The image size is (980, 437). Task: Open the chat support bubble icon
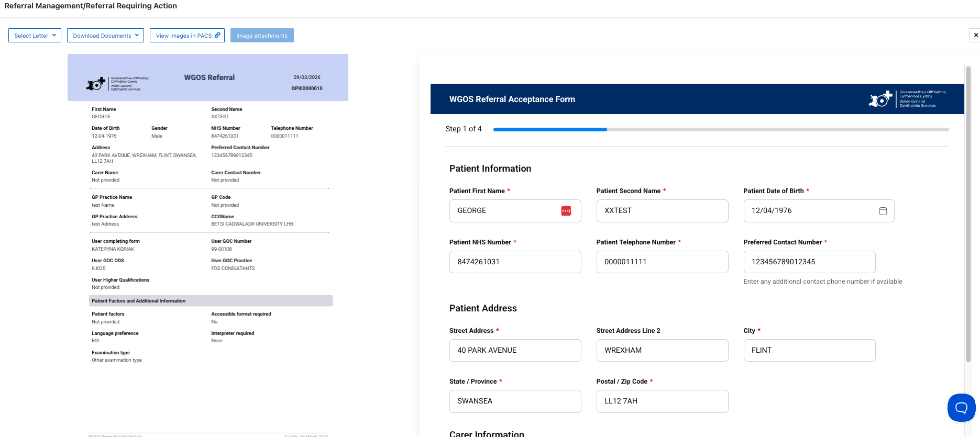[x=961, y=408]
